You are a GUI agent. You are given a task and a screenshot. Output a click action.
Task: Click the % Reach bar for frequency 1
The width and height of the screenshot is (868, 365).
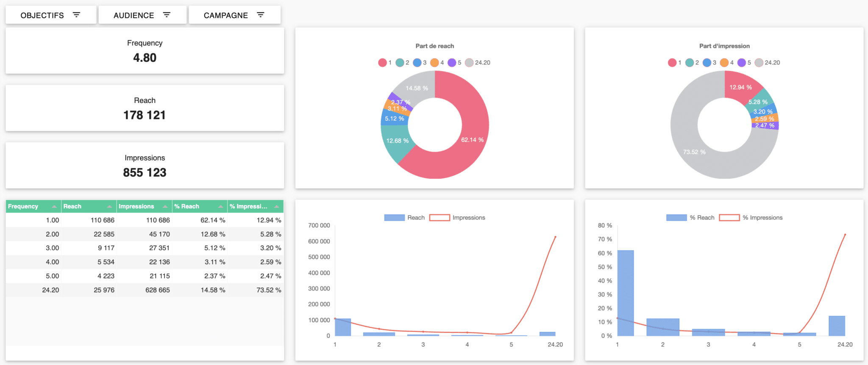[626, 293]
